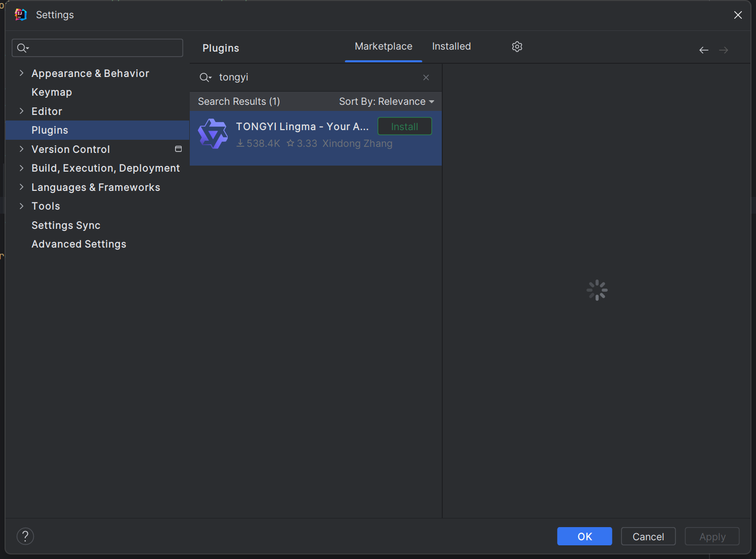This screenshot has height=559, width=756.
Task: Click the IntelliJ logo in the title bar
Action: pyautogui.click(x=21, y=15)
